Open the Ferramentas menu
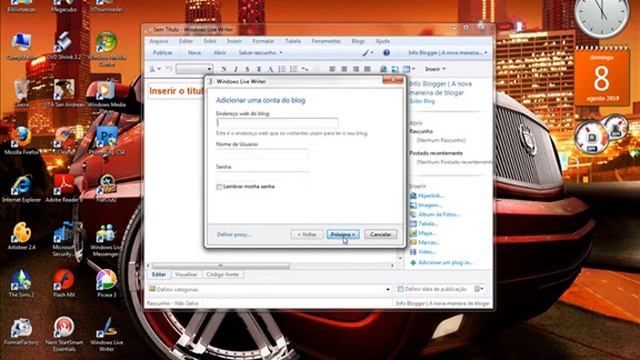This screenshot has height=360, width=640. [326, 41]
